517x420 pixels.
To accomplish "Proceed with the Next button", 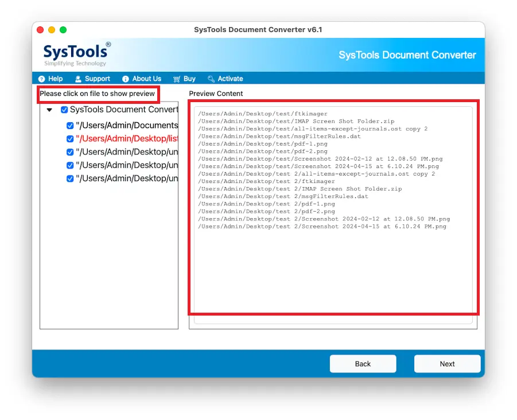I will 447,364.
